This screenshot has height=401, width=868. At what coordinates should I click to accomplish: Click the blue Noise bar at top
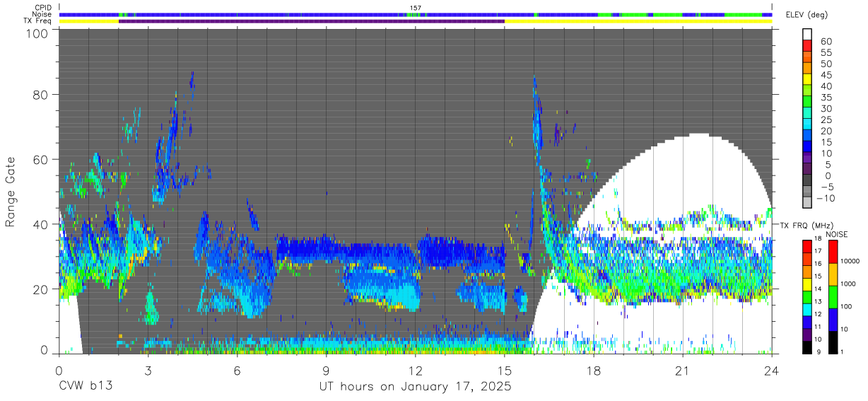[416, 14]
